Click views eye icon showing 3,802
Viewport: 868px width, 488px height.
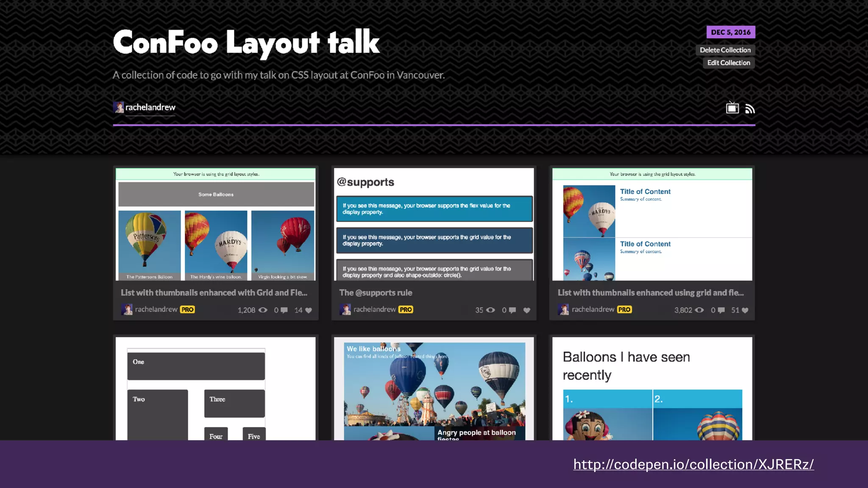tap(699, 310)
